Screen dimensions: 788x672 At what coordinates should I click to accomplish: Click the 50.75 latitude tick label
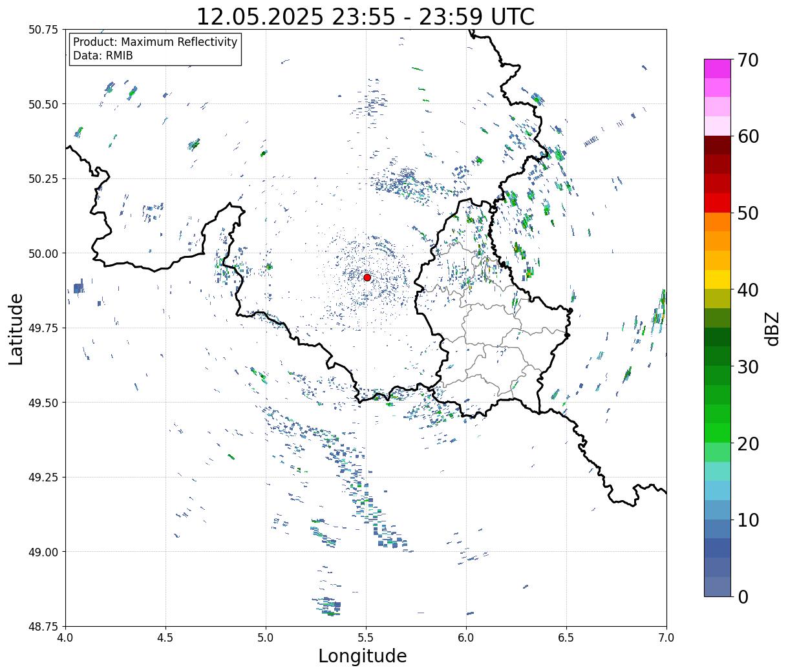[x=43, y=30]
